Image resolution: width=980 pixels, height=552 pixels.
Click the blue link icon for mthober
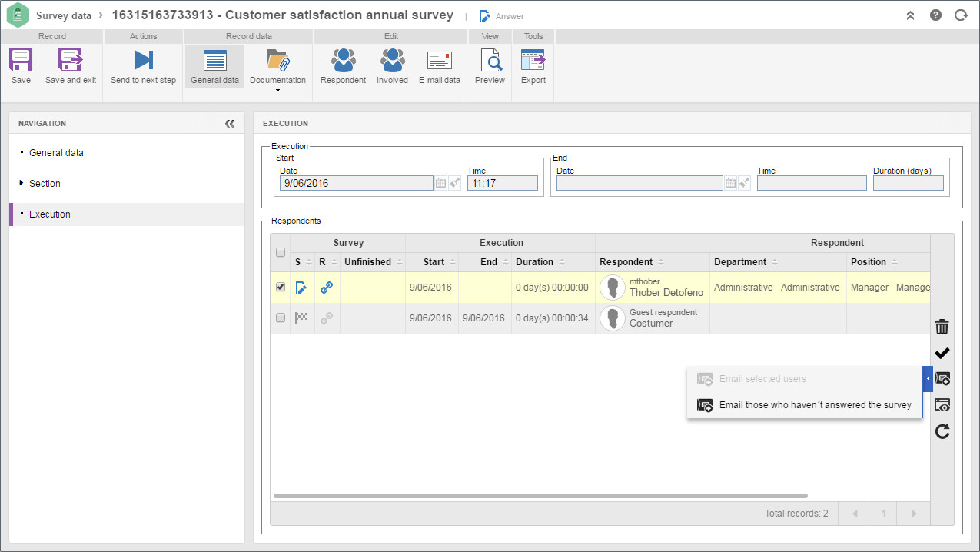[x=327, y=288]
